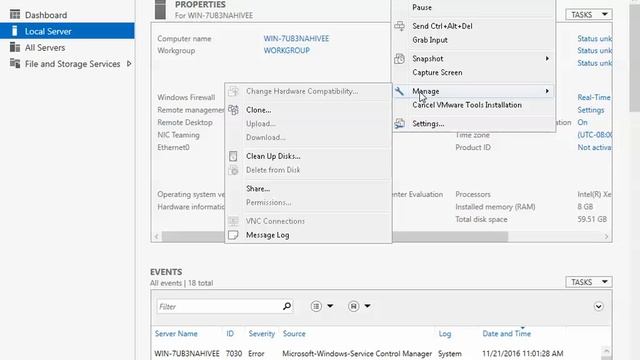Open the list criteria dropdown in Events
This screenshot has width=640, height=360.
click(x=322, y=306)
